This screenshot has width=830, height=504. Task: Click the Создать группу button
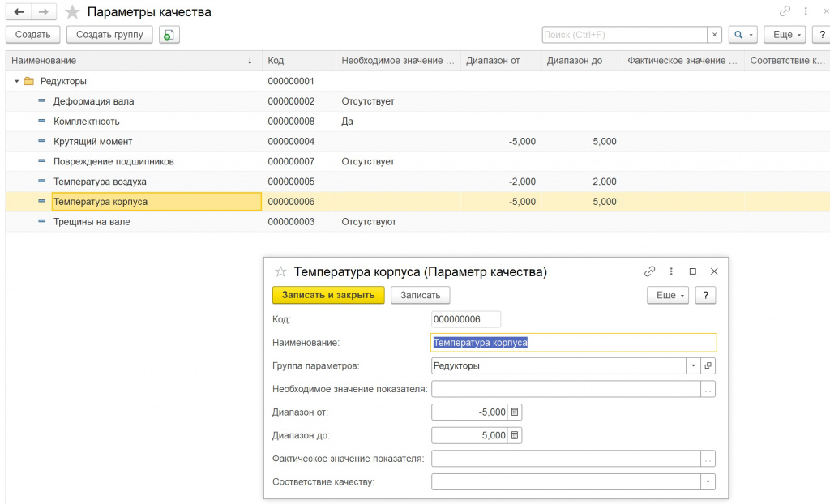109,35
